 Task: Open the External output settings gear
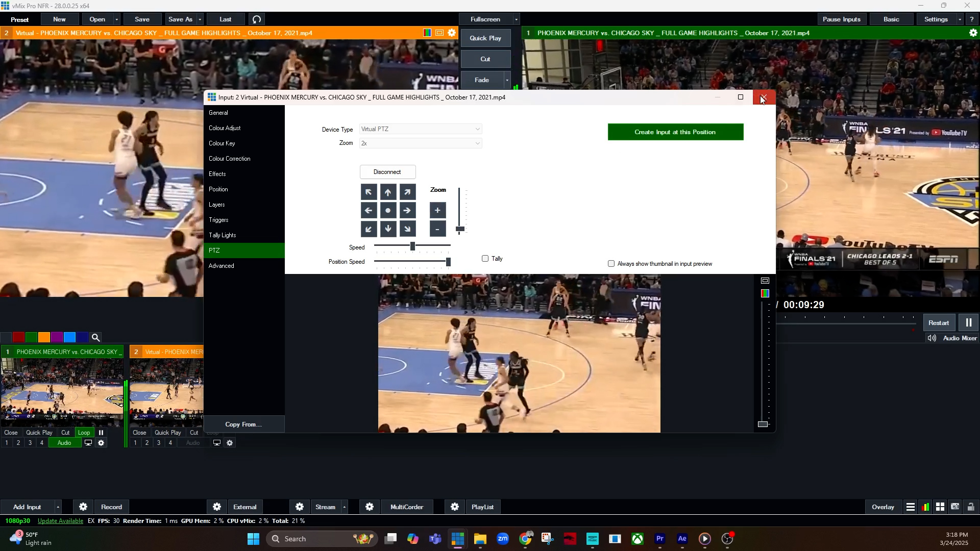[x=217, y=507]
